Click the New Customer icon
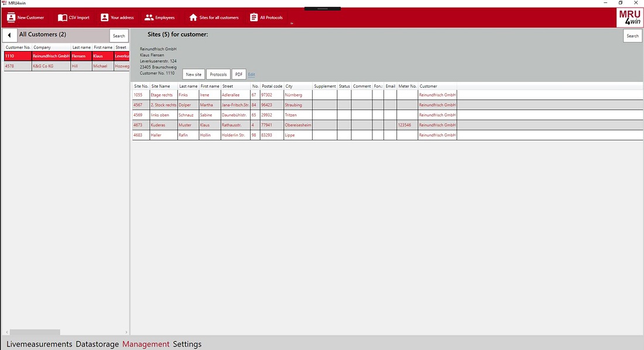Image resolution: width=644 pixels, height=350 pixels. coord(11,18)
